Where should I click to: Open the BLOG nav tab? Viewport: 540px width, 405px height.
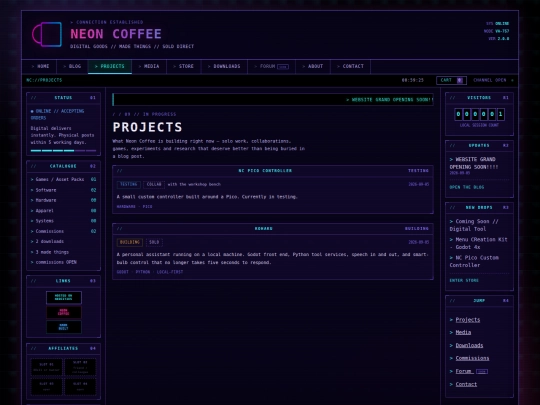(72, 66)
